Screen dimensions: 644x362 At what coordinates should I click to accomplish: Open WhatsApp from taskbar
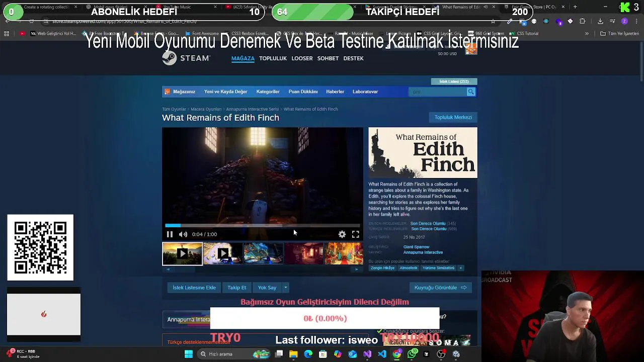tap(412, 354)
